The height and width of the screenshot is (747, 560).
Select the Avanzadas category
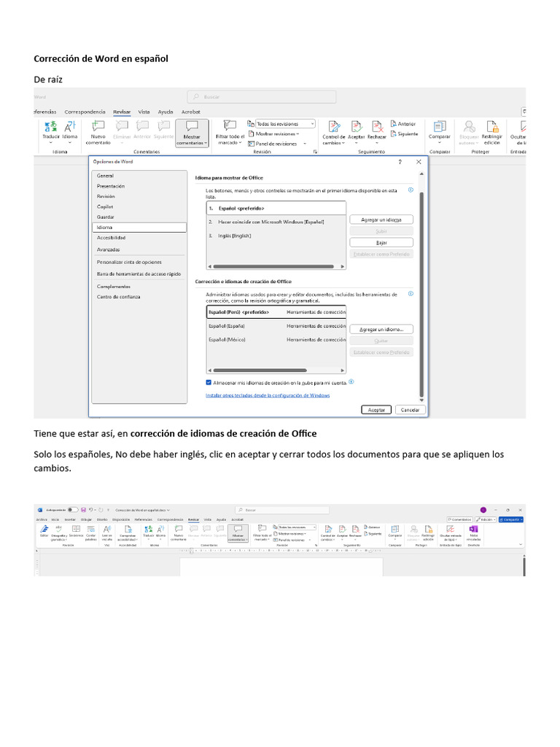(x=139, y=249)
